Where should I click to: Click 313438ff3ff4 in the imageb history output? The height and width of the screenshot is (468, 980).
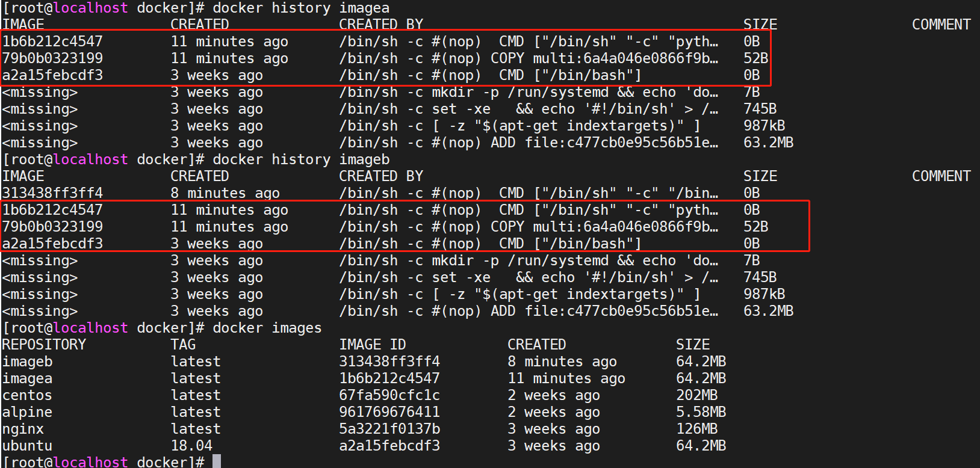pyautogui.click(x=52, y=193)
